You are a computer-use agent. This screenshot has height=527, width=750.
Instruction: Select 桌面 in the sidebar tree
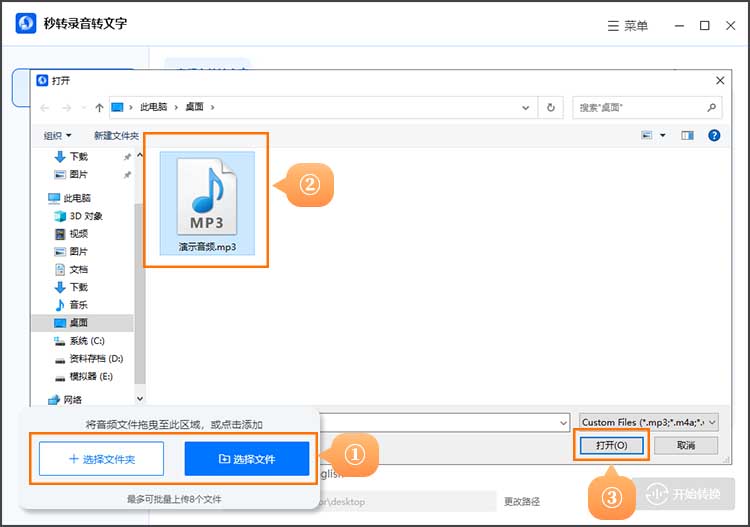82,323
